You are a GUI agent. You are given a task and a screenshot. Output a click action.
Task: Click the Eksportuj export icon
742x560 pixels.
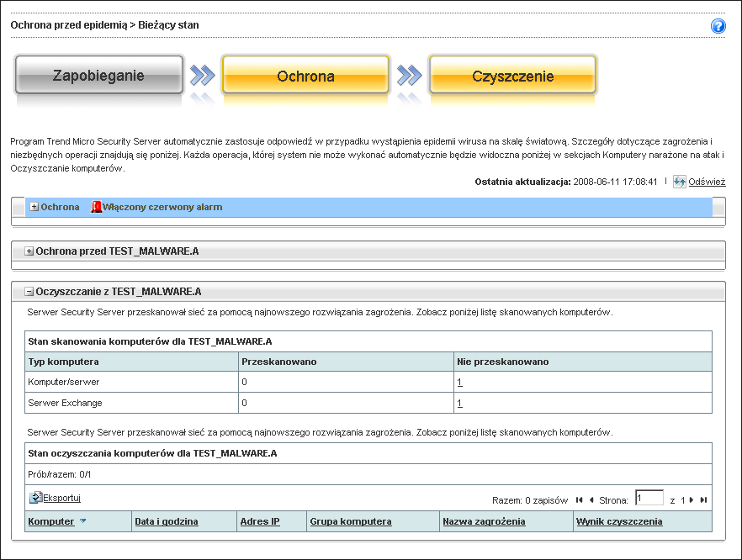click(35, 498)
